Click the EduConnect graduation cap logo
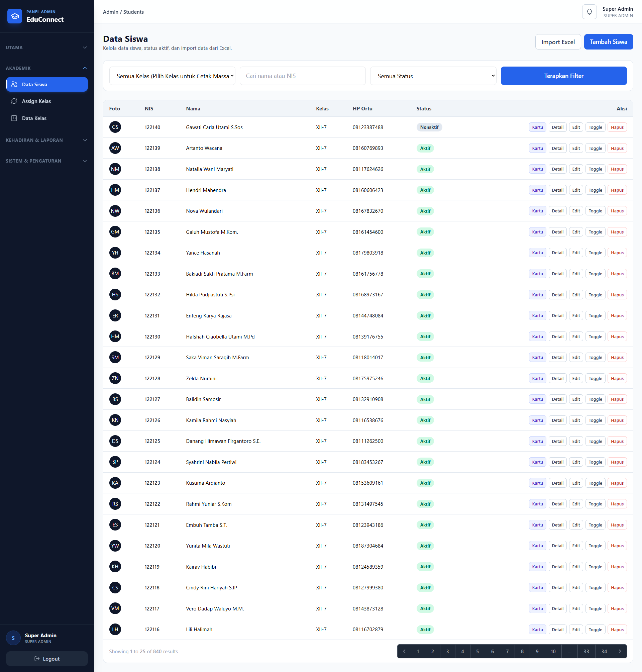The height and width of the screenshot is (672, 642). pyautogui.click(x=15, y=16)
